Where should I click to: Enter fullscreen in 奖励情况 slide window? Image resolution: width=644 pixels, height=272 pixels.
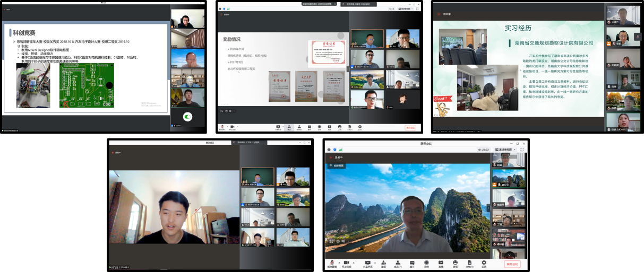[x=417, y=9]
